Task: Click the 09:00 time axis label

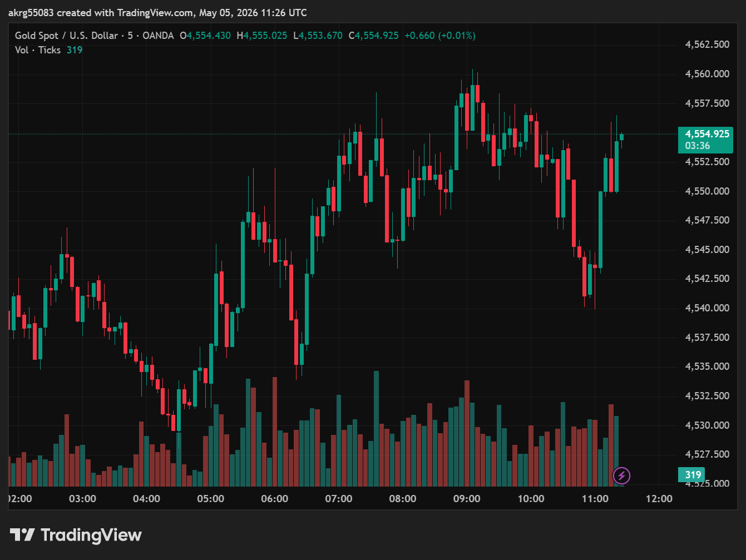Action: (x=467, y=499)
